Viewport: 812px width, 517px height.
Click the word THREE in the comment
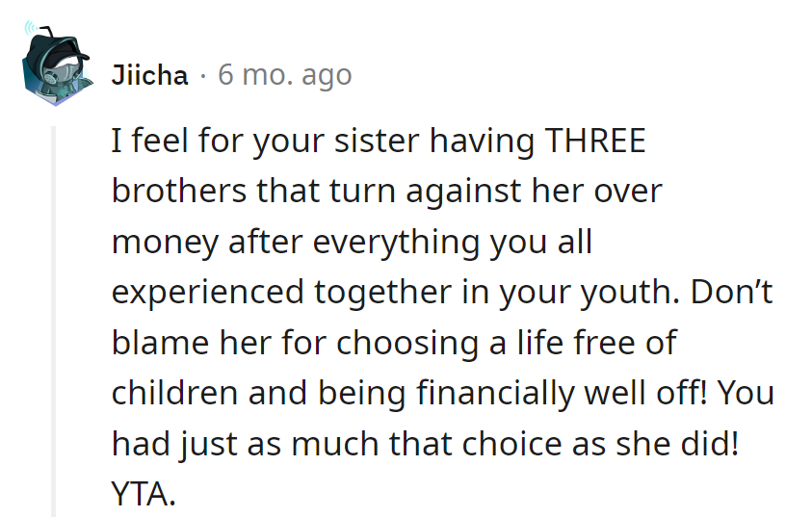click(x=595, y=141)
